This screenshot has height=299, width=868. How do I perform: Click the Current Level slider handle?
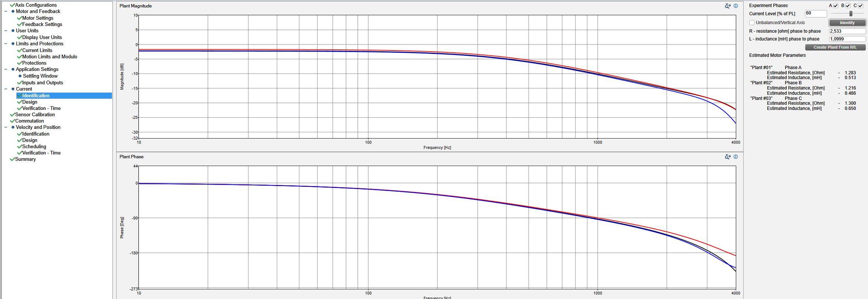851,14
